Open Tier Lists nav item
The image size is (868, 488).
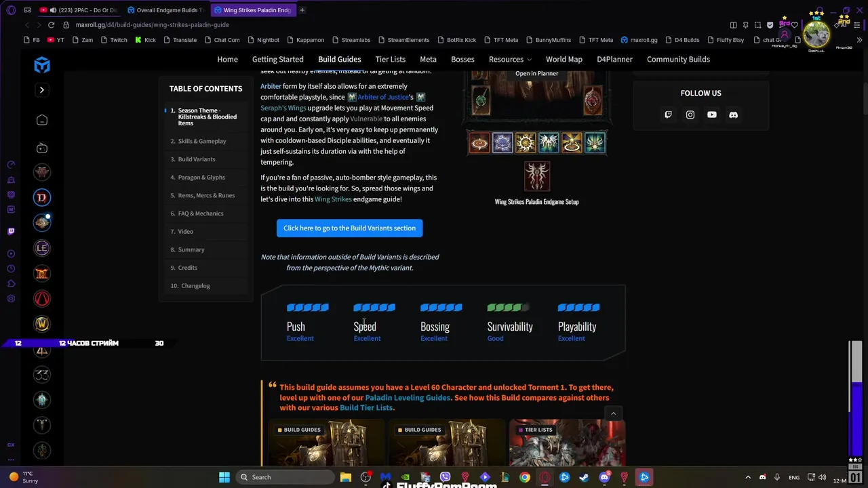390,59
